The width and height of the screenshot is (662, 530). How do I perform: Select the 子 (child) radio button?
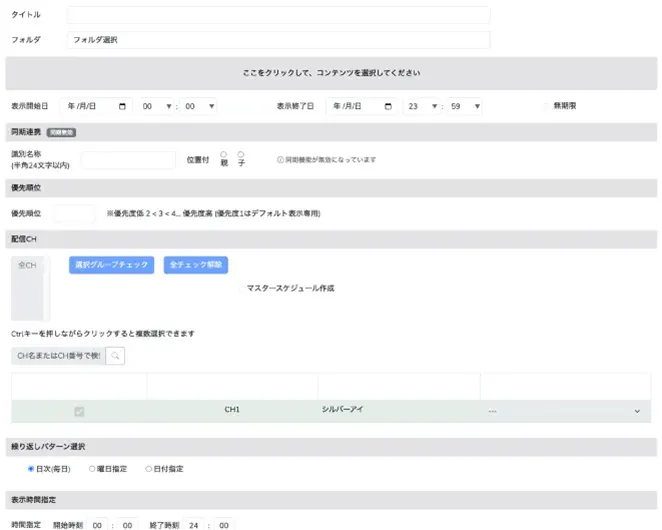pos(241,154)
